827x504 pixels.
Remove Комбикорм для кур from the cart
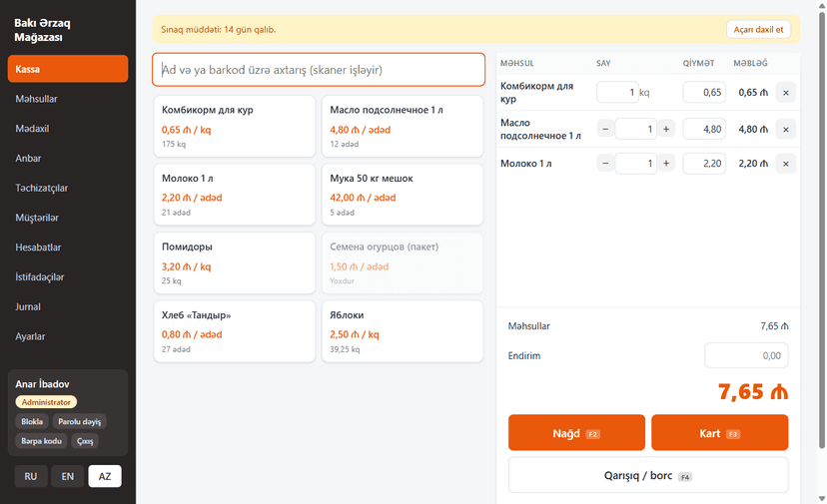click(785, 93)
